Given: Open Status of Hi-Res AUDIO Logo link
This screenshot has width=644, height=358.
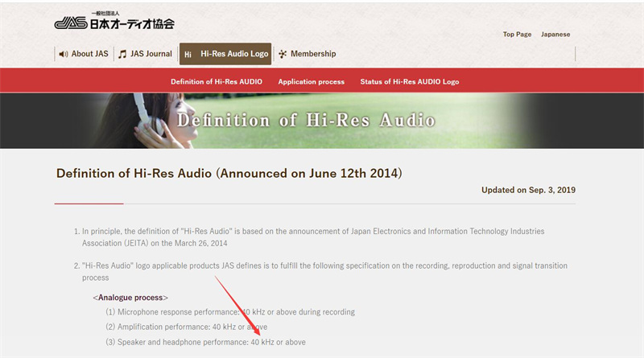Looking at the screenshot, I should coord(410,82).
